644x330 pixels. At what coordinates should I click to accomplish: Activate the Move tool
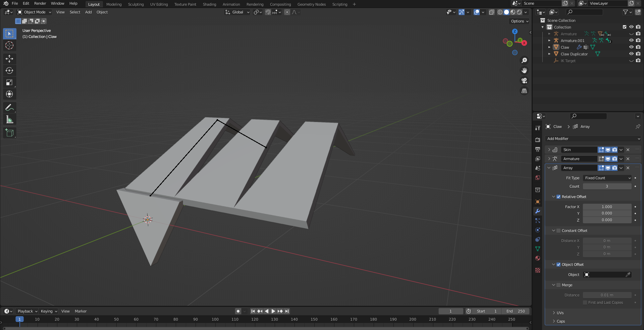[9, 59]
